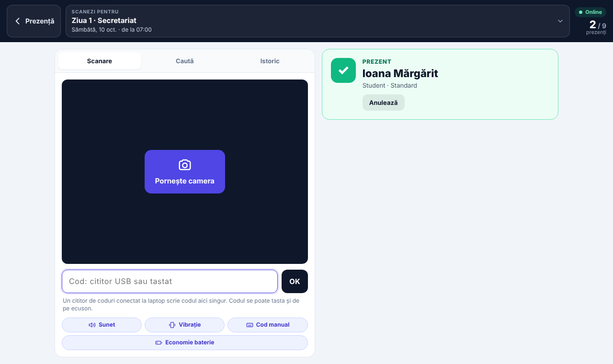Click the chevron arrow in session selector
This screenshot has height=364, width=613.
[x=560, y=21]
